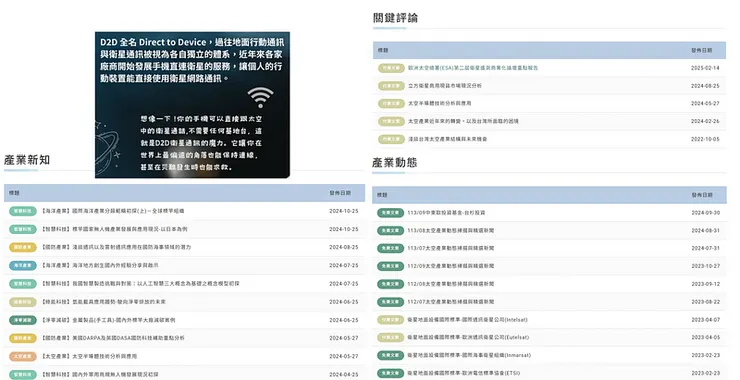Click the 關鍵評論 section heading
Image resolution: width=740 pixels, height=380 pixels.
click(395, 18)
